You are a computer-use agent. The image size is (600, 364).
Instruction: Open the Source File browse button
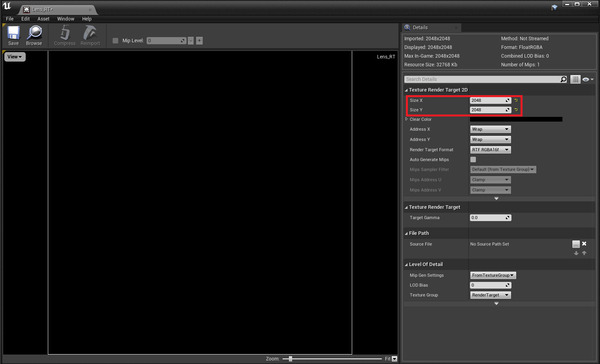[x=576, y=244]
